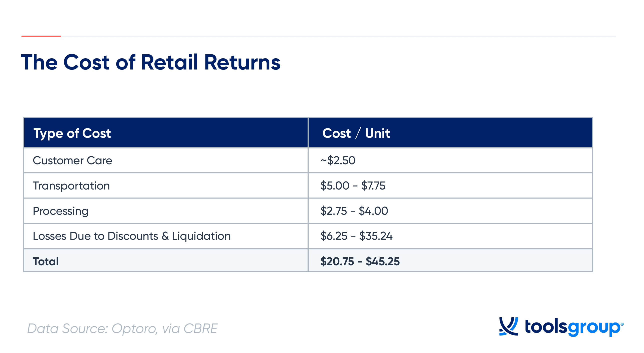Click the ToolsGroup logo icon
This screenshot has width=644, height=353.
(x=509, y=326)
